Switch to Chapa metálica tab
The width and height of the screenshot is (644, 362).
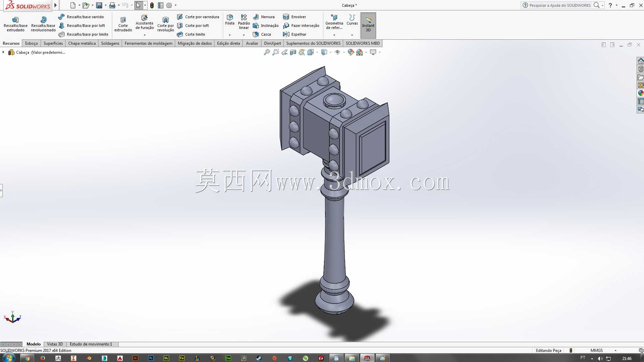[82, 43]
